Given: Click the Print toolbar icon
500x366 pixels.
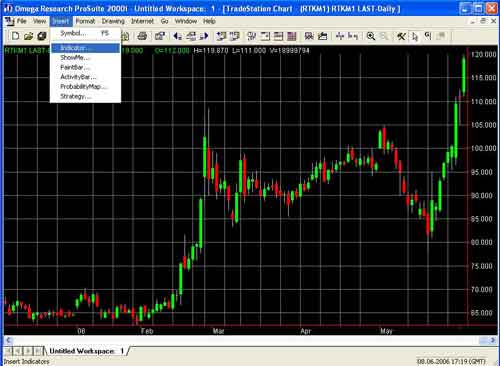Looking at the screenshot, I should coord(142,36).
